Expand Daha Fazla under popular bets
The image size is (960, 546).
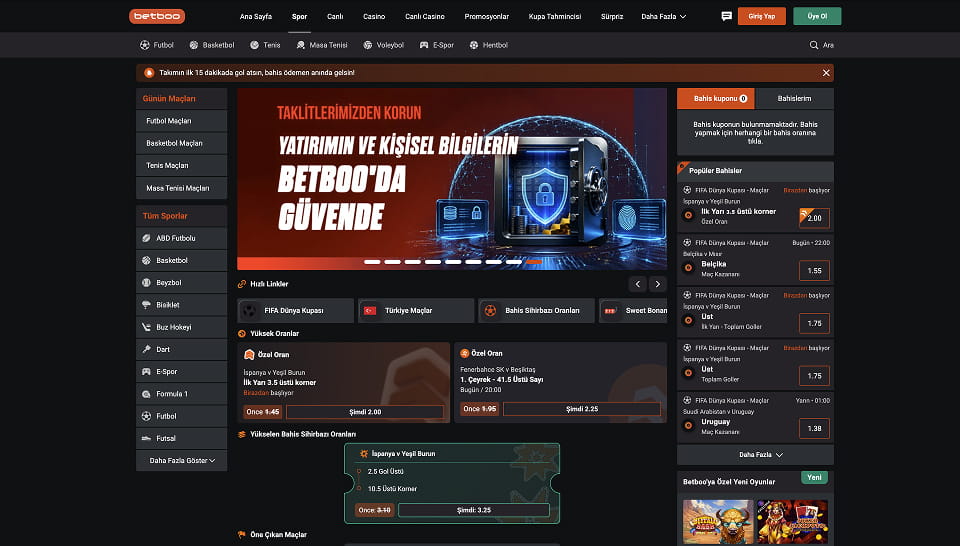point(756,455)
